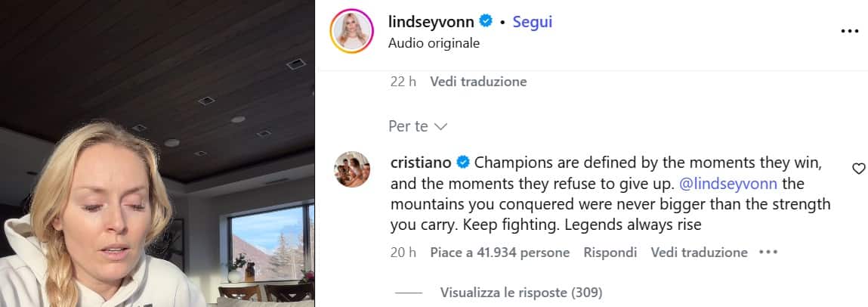Click the verified badge next to cristiano
This screenshot has height=307, width=868.
[463, 163]
